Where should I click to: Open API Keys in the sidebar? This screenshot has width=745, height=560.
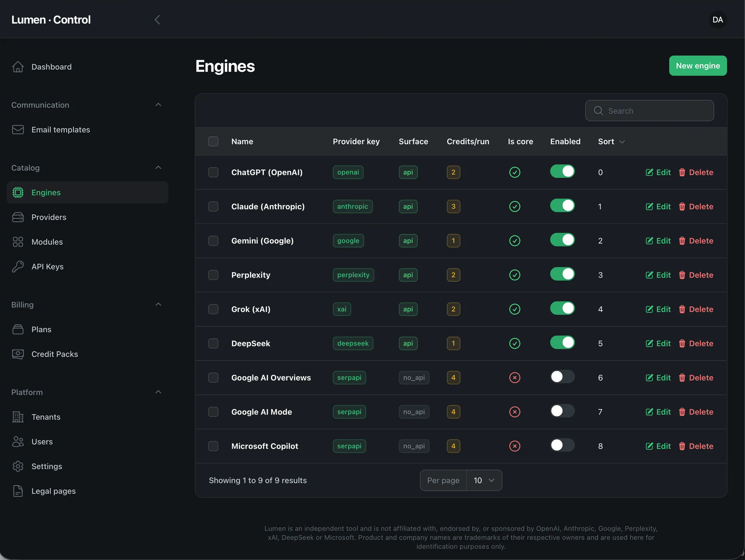(87, 266)
